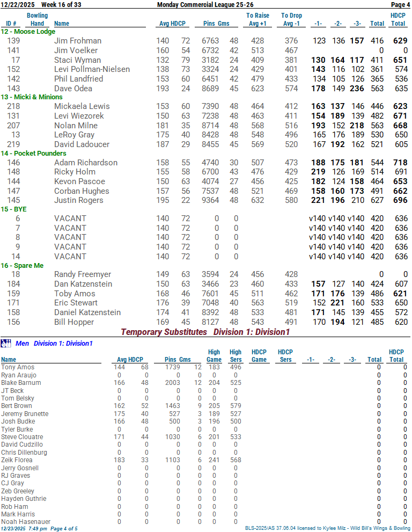The width and height of the screenshot is (412, 532).
Task: Click the To Raise Avg +1 column header
Action: [x=257, y=19]
